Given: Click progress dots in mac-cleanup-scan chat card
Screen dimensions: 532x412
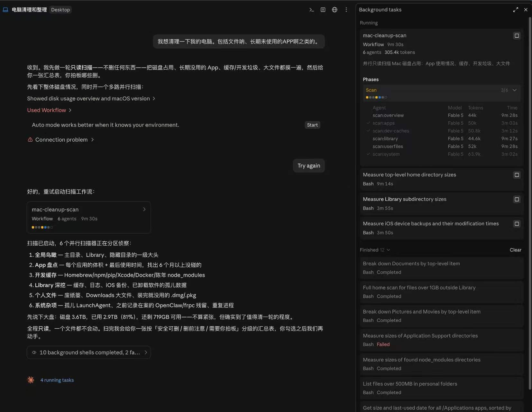Looking at the screenshot, I should point(42,227).
